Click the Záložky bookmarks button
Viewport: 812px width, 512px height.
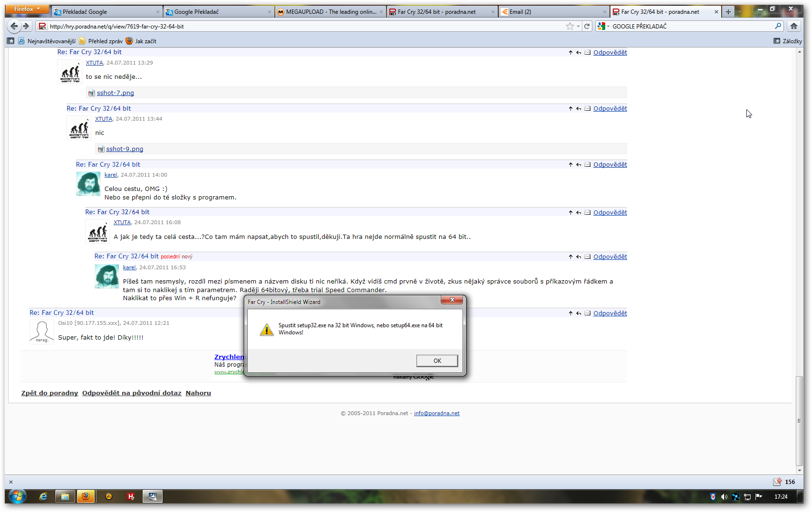pyautogui.click(x=788, y=41)
